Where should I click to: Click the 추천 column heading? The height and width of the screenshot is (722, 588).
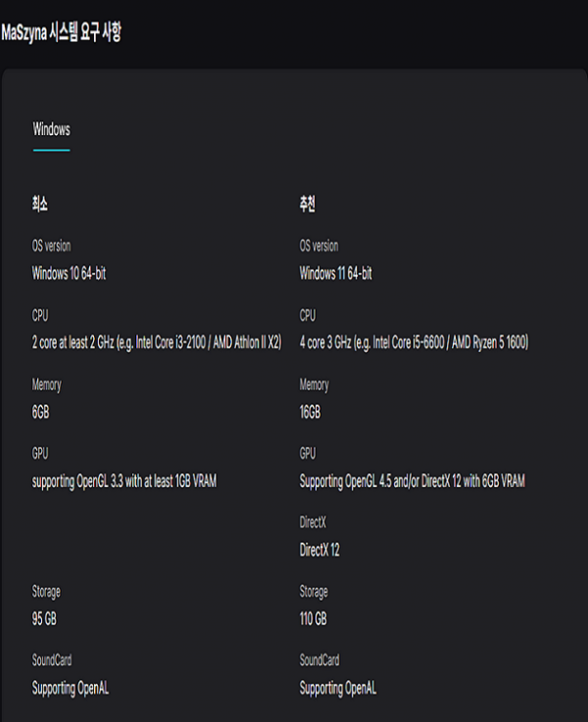(x=308, y=204)
